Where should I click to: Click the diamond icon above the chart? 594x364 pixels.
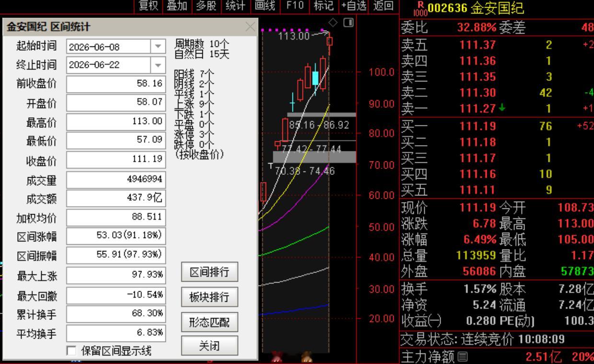coord(333,22)
